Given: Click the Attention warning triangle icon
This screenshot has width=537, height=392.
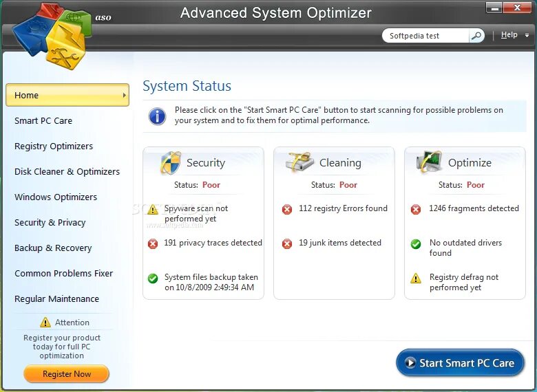Looking at the screenshot, I should [45, 323].
